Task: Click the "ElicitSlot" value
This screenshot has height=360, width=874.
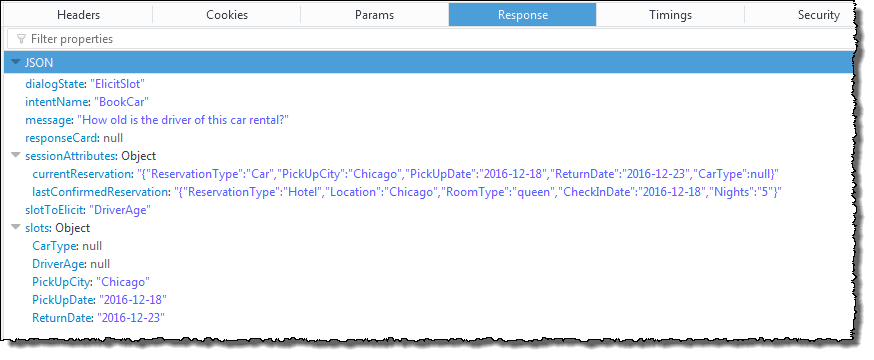Action: (118, 84)
